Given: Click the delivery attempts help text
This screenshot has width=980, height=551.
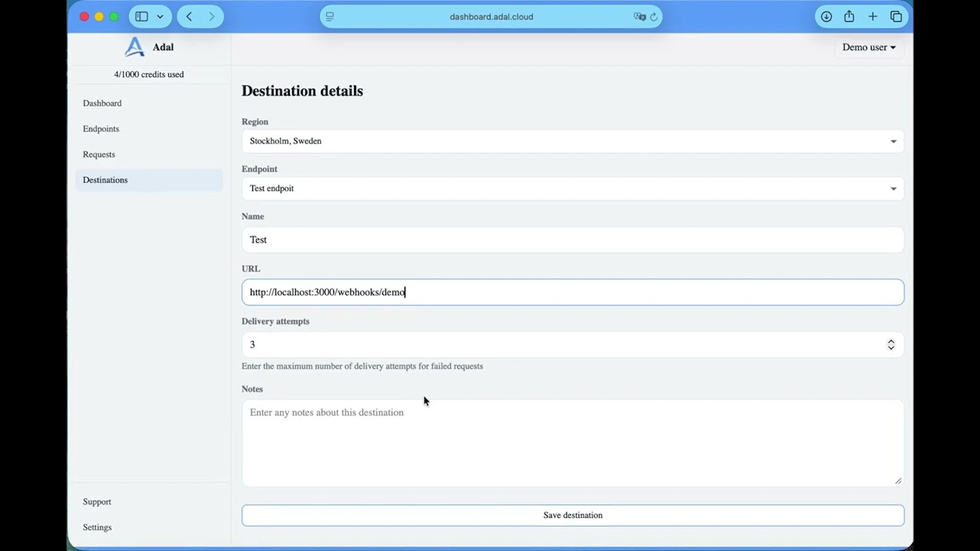Looking at the screenshot, I should (362, 366).
